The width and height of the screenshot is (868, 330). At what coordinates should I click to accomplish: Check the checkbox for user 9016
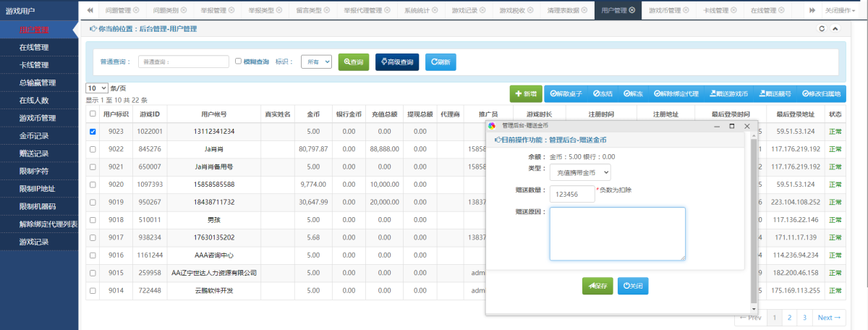click(92, 255)
